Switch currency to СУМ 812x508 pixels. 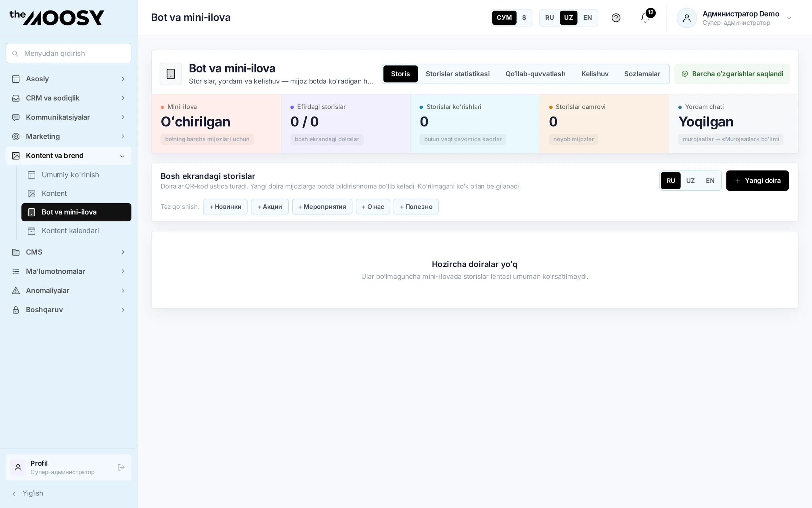tap(504, 18)
